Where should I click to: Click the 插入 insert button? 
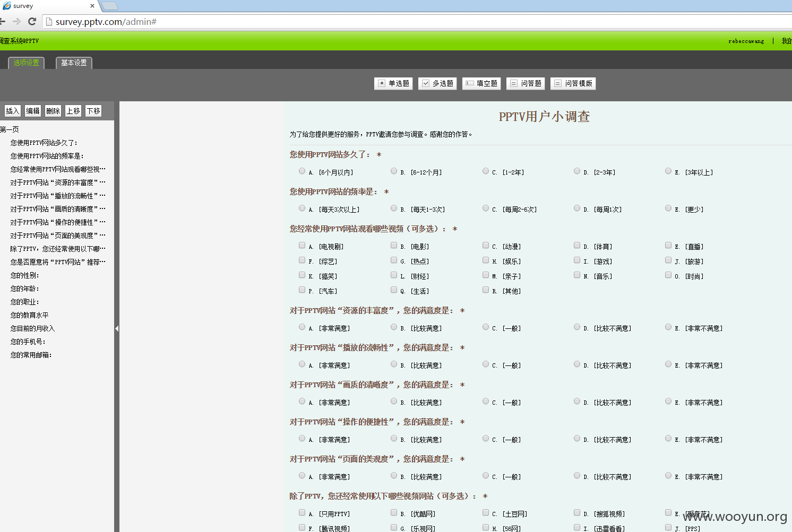12,111
